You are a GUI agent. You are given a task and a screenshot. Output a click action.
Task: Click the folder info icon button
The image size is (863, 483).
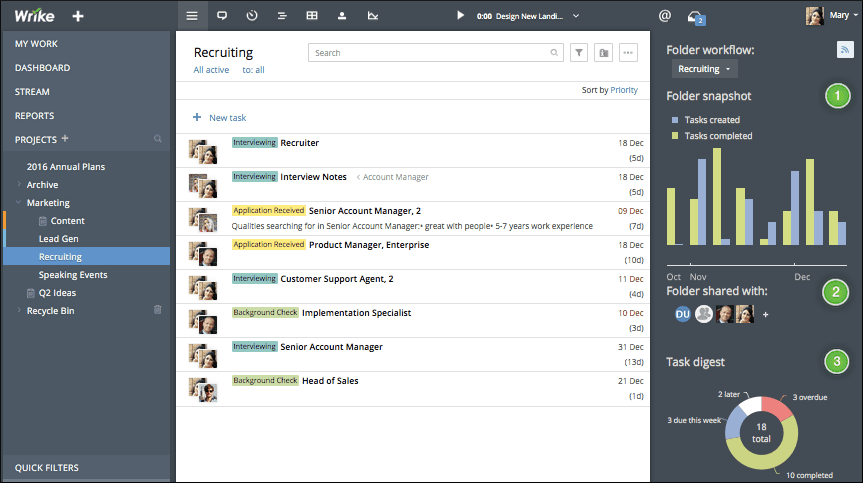click(604, 53)
